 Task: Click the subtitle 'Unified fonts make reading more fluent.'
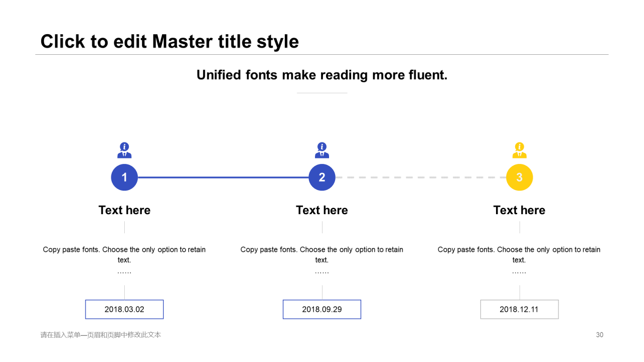[322, 75]
